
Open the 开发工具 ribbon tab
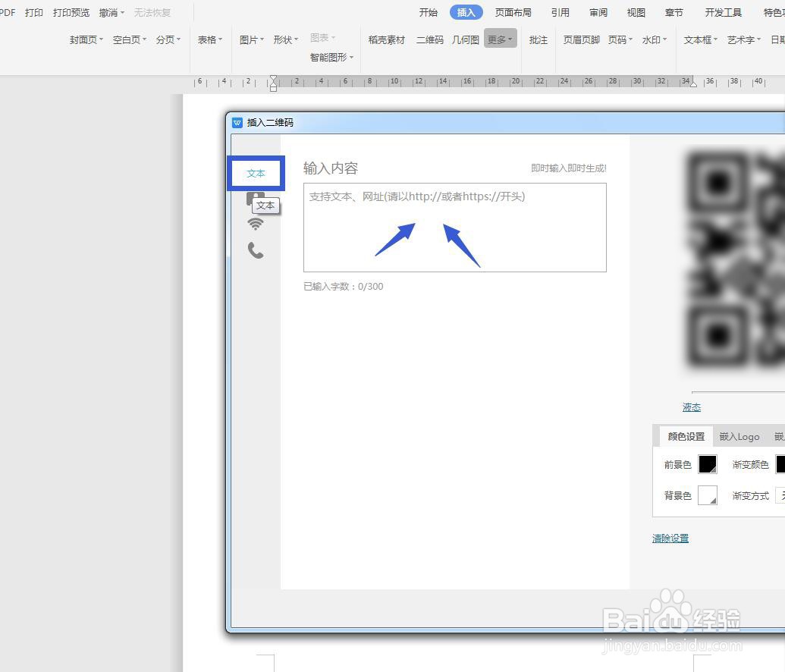tap(723, 13)
